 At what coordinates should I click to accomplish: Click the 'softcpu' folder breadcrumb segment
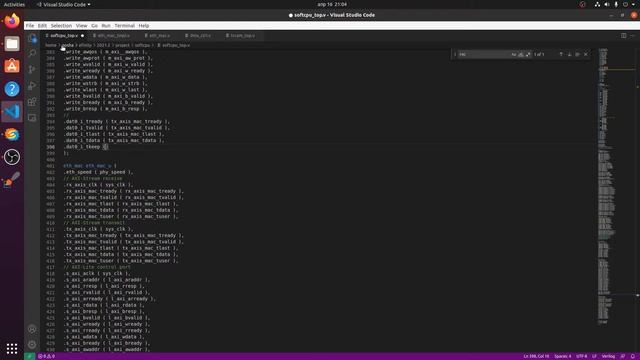142,45
